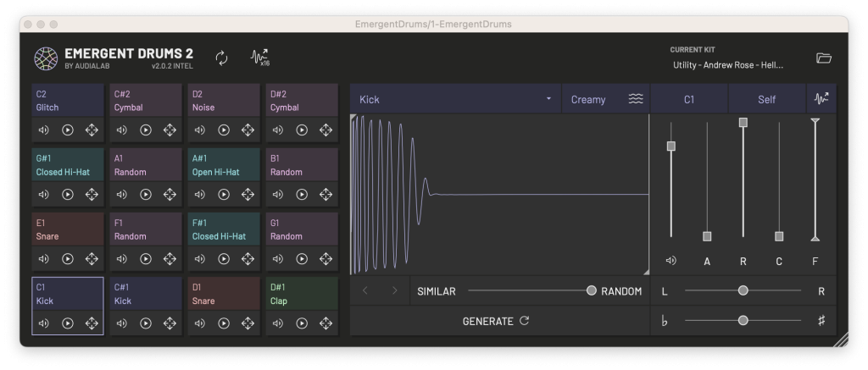Select the F1 Random pad
Image resolution: width=868 pixels, height=370 pixels.
click(145, 231)
